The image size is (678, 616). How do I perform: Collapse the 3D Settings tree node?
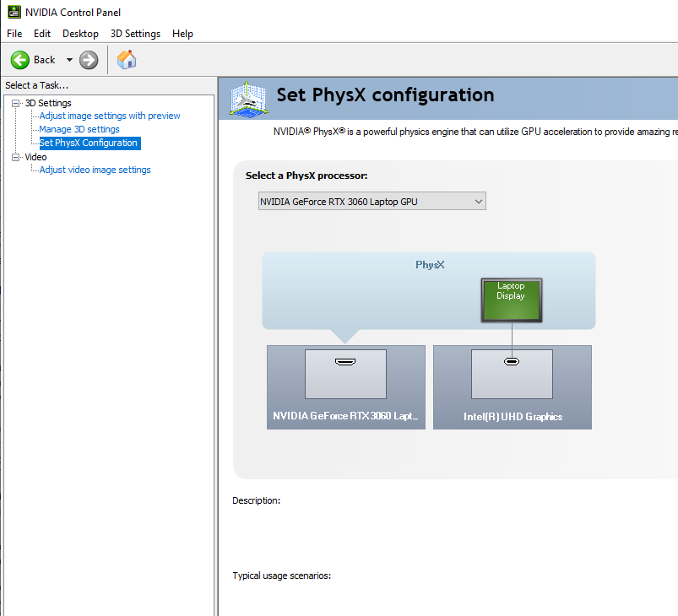(15, 103)
